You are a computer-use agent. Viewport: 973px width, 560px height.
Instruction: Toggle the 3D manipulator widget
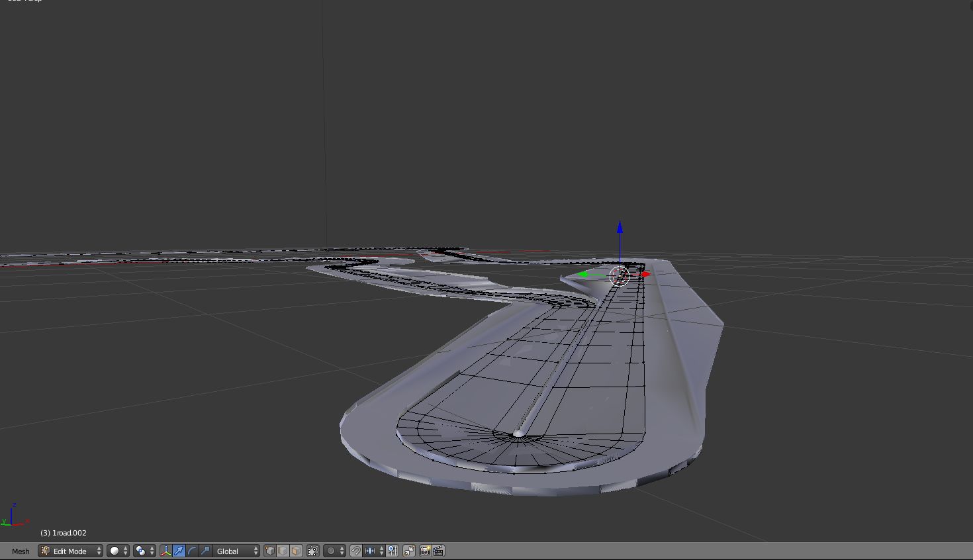[165, 551]
